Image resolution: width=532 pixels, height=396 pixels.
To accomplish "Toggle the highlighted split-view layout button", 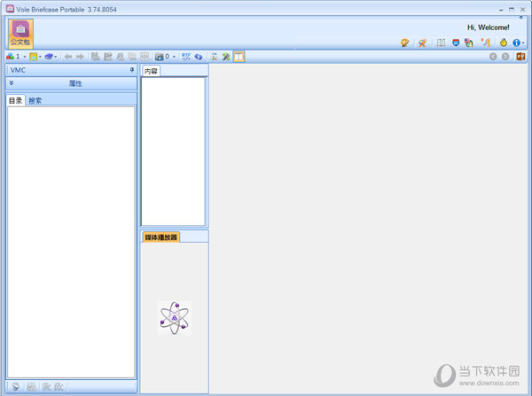I will click(239, 57).
